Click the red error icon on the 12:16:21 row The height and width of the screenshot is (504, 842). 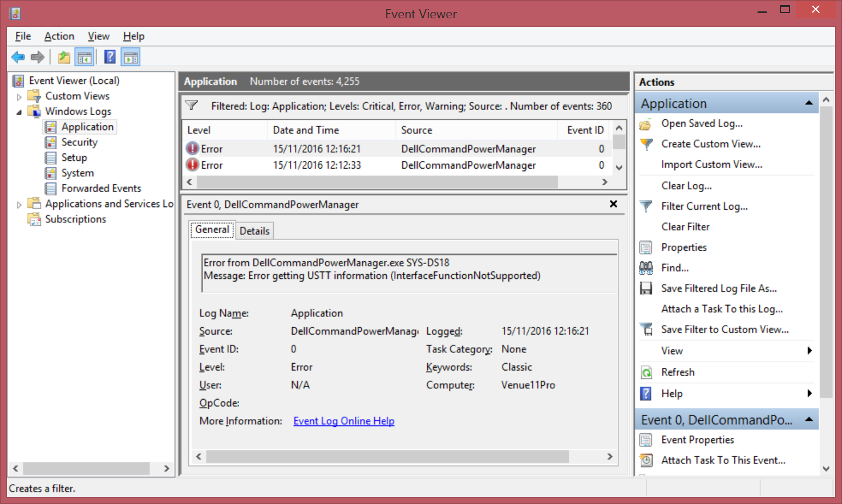pyautogui.click(x=192, y=149)
